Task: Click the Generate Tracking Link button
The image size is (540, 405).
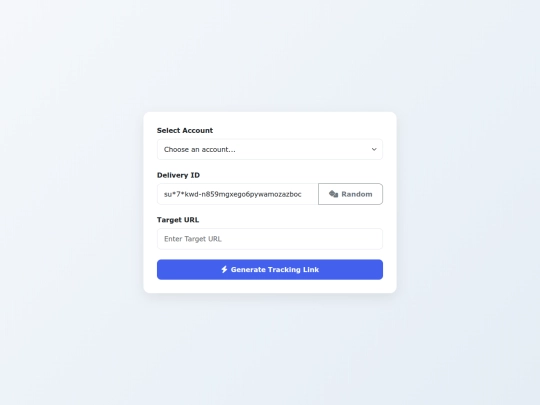Action: coord(270,269)
